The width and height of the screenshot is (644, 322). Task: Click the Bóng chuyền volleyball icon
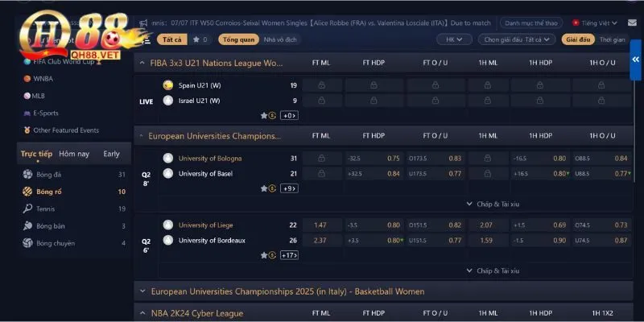click(x=28, y=242)
